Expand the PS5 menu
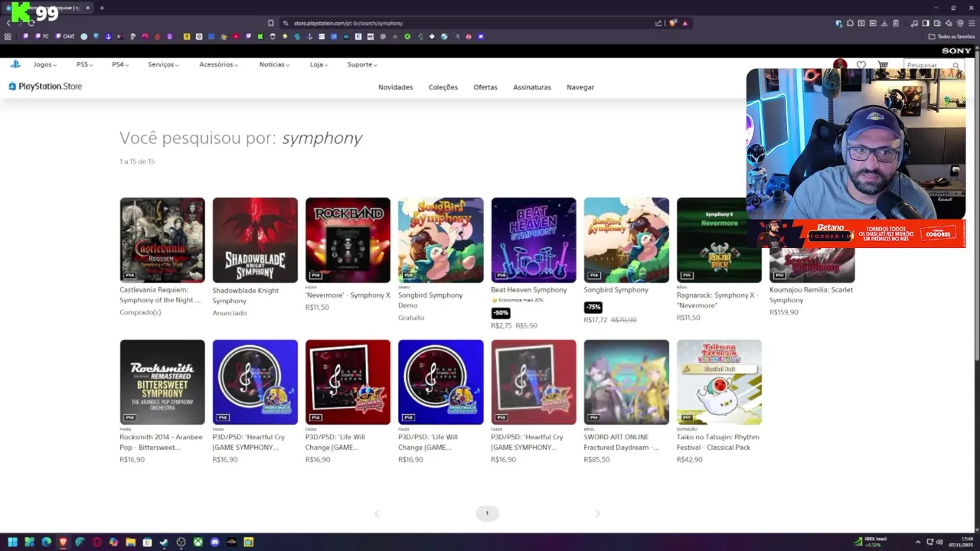Viewport: 980px width, 551px height. pos(84,64)
